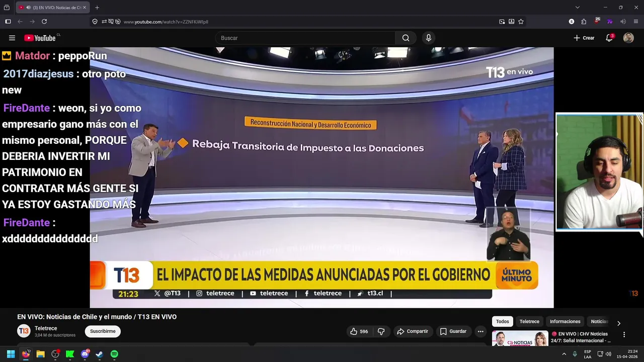Open Steam from taskbar
644x362 pixels.
[x=100, y=354]
